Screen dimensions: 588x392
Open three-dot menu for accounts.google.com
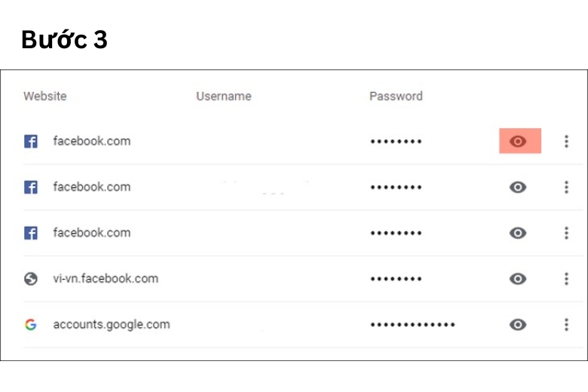pos(566,325)
